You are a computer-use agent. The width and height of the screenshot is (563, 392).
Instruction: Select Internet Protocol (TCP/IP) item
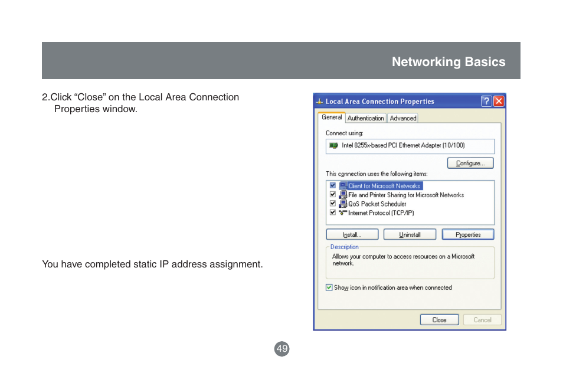pyautogui.click(x=381, y=213)
